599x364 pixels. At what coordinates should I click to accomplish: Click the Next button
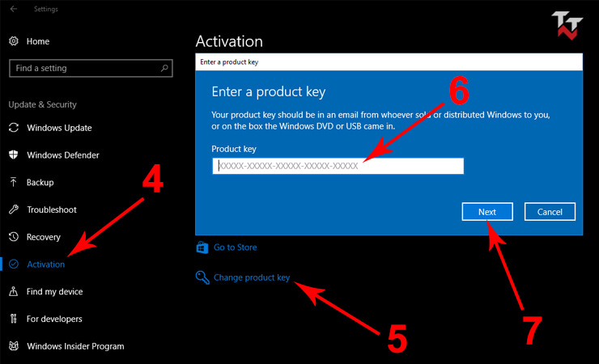(487, 212)
